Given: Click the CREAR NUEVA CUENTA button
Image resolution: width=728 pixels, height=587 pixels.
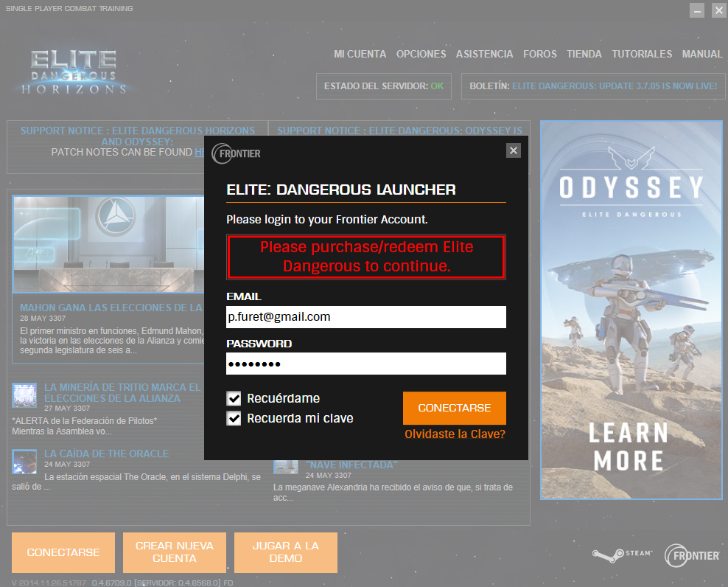Looking at the screenshot, I should click(x=175, y=552).
